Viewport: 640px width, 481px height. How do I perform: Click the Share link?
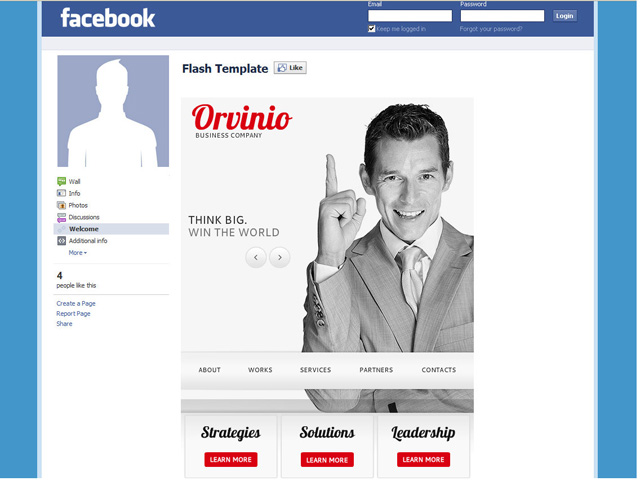pyautogui.click(x=64, y=324)
